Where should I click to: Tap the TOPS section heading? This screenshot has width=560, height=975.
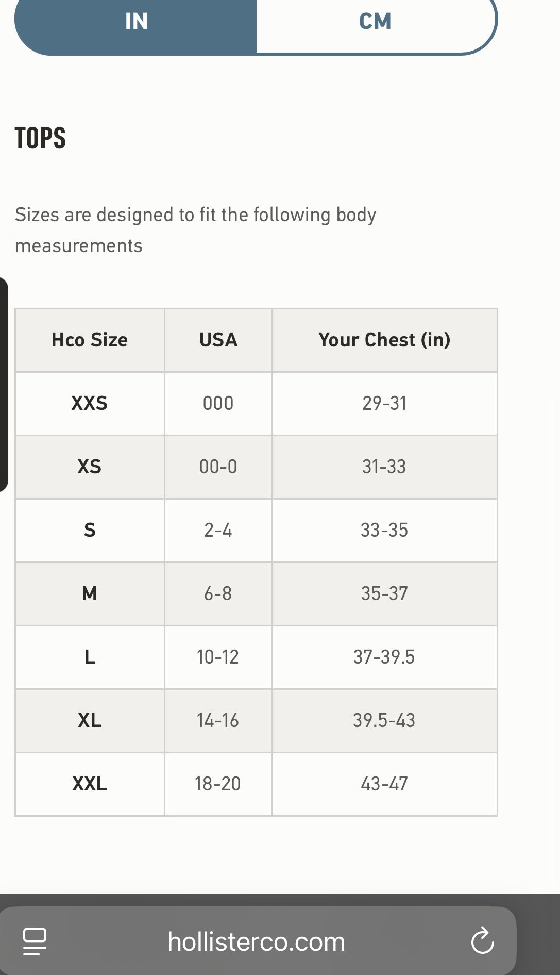(40, 138)
